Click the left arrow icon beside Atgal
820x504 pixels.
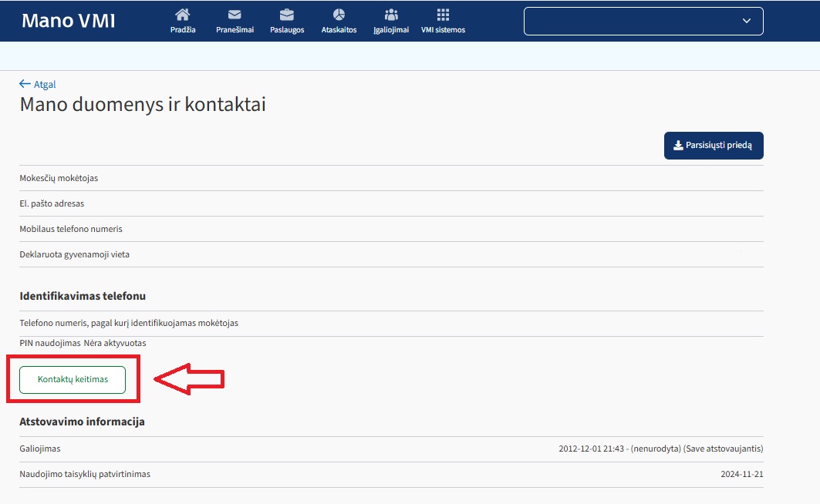click(25, 84)
